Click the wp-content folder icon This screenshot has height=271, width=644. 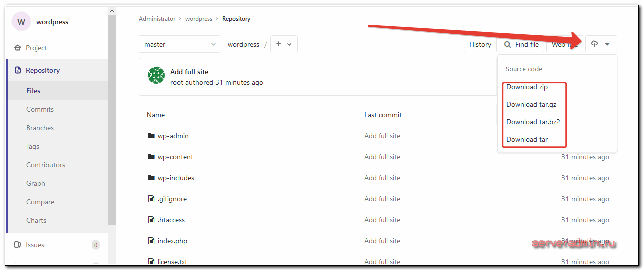point(151,157)
